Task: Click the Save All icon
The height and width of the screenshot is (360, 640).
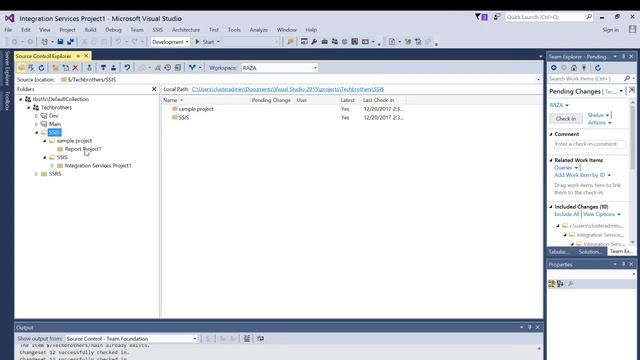Action: pyautogui.click(x=71, y=42)
